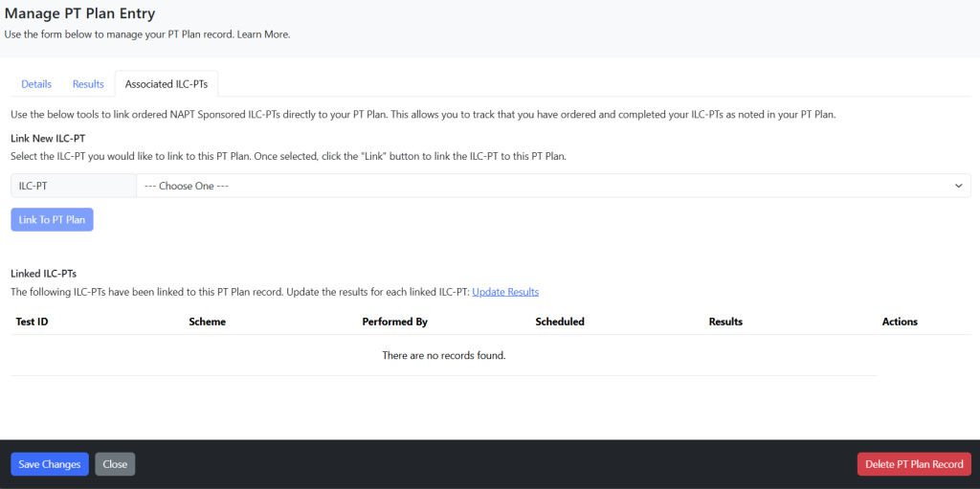
Task: Open the Results tab
Action: pyautogui.click(x=88, y=84)
